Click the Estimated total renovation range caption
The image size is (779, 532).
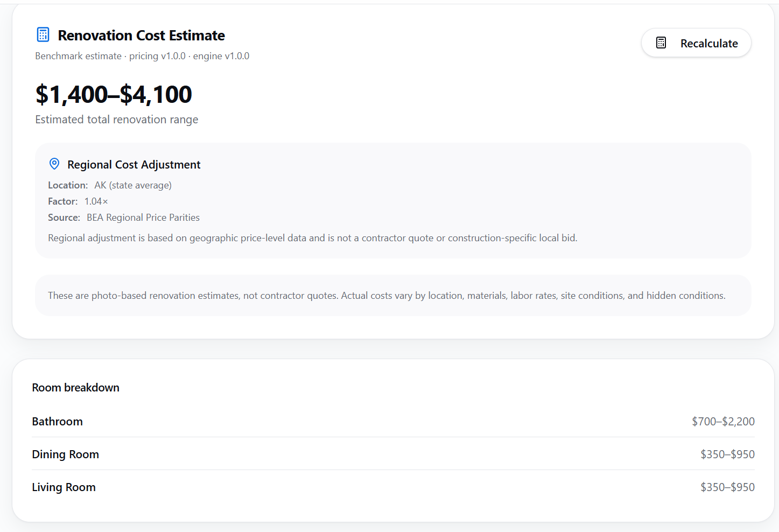coord(117,120)
